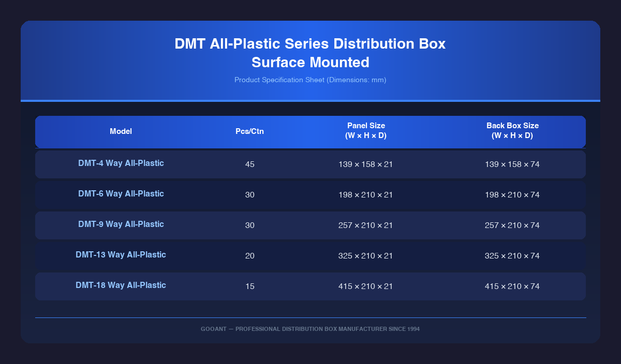Click the Product Specification Sheet subtitle
This screenshot has width=621, height=364.
310,80
